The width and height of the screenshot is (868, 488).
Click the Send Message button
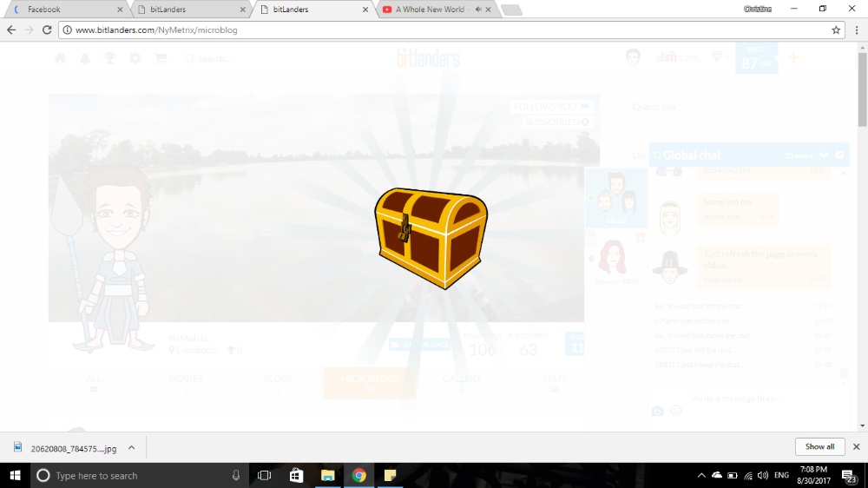[x=419, y=345]
